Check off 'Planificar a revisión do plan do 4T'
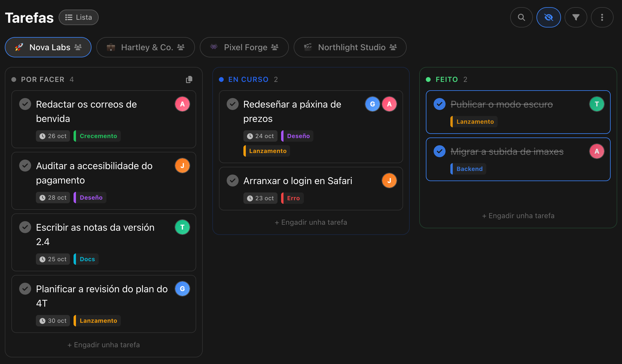The height and width of the screenshot is (364, 622). click(x=25, y=289)
